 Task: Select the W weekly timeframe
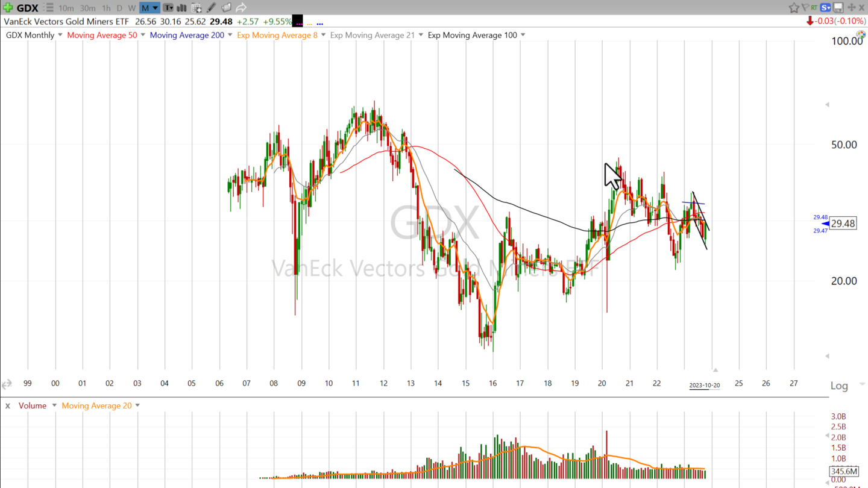click(131, 8)
